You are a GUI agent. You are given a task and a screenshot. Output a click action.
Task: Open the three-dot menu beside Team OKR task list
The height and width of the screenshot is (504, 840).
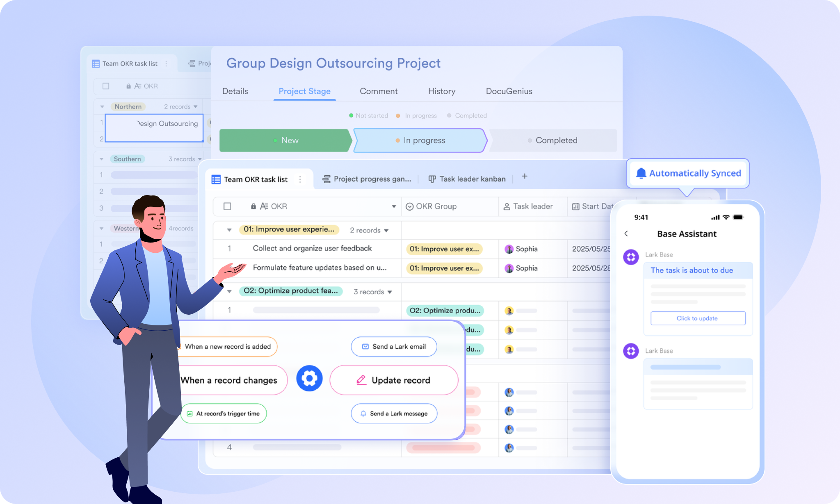point(300,179)
